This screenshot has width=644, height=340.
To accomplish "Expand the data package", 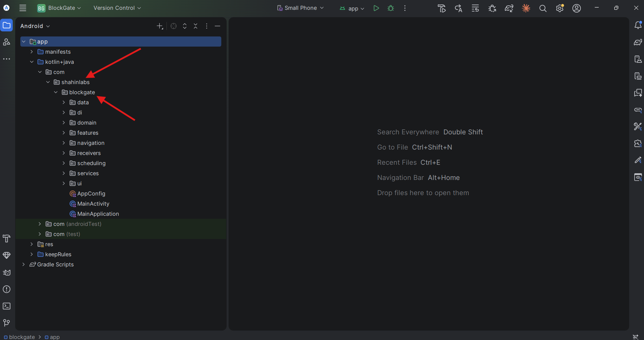I will 63,102.
